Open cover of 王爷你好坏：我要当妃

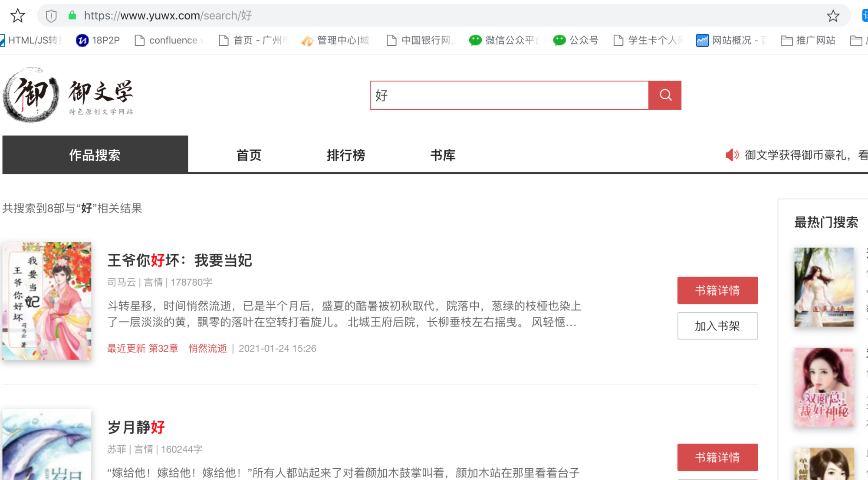tap(47, 300)
